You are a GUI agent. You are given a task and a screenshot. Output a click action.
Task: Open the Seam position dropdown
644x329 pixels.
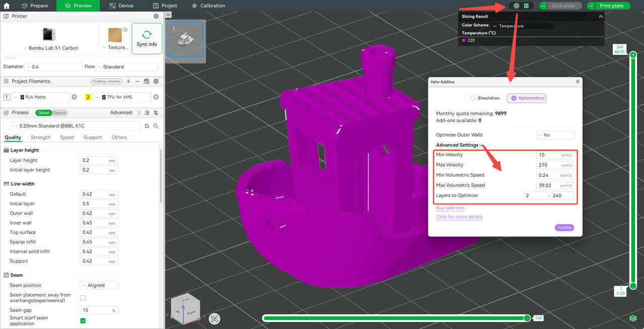99,285
